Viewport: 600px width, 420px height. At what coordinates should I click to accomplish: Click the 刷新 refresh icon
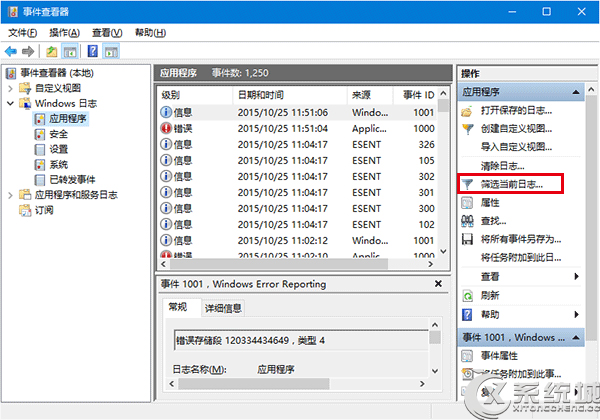[467, 296]
